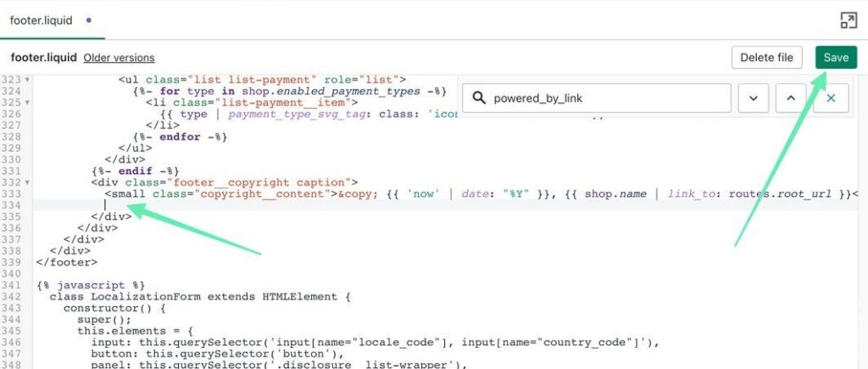Click the line number 339 in the gutter

tap(11, 262)
